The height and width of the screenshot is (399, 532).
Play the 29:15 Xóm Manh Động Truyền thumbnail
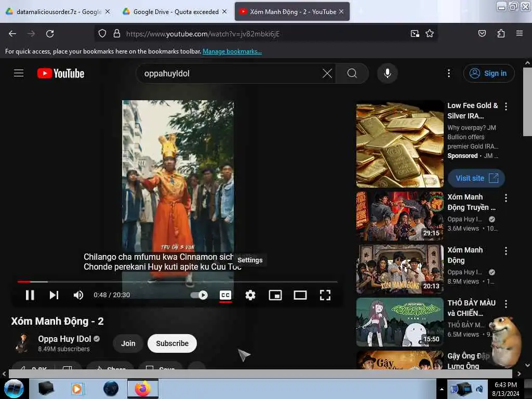pos(400,216)
